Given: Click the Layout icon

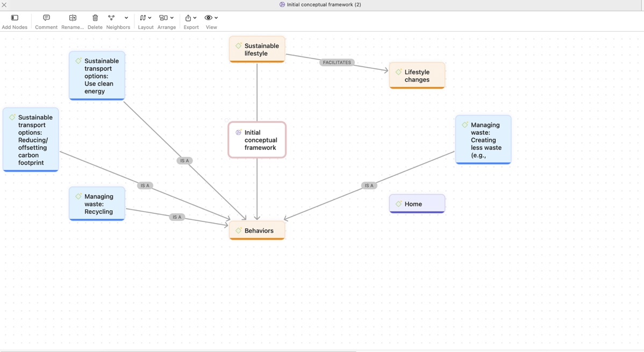Looking at the screenshot, I should tap(142, 18).
